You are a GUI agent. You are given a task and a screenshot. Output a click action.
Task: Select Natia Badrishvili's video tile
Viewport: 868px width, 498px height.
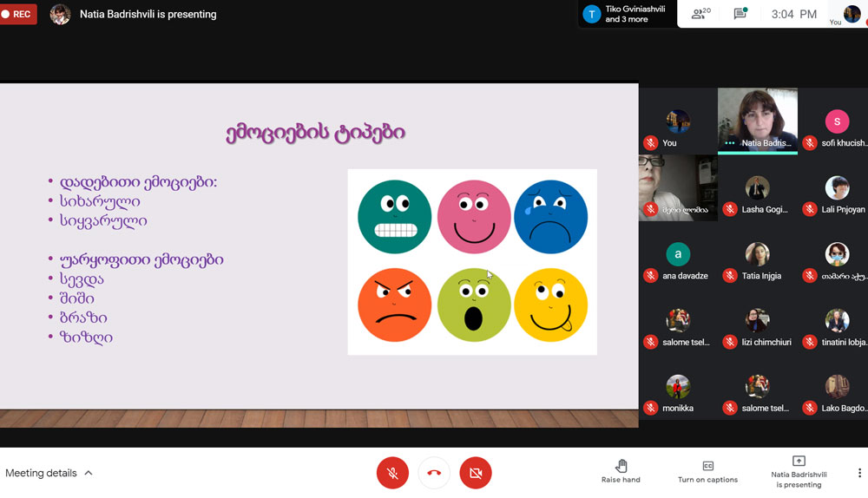pos(757,117)
